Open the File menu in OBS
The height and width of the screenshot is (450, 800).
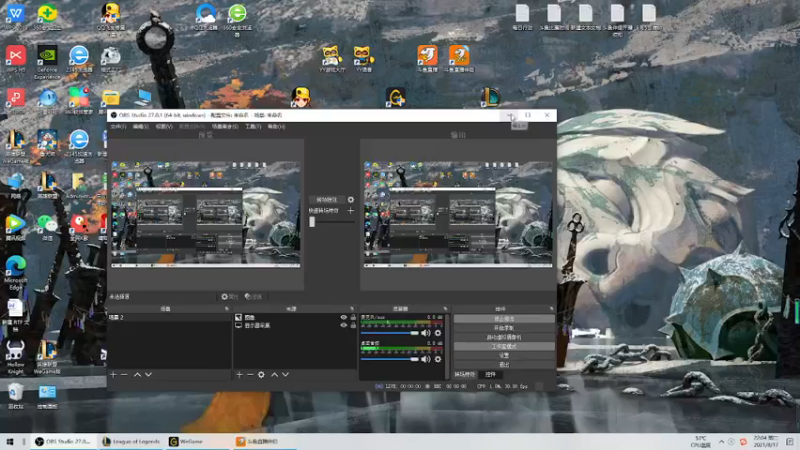click(x=118, y=127)
